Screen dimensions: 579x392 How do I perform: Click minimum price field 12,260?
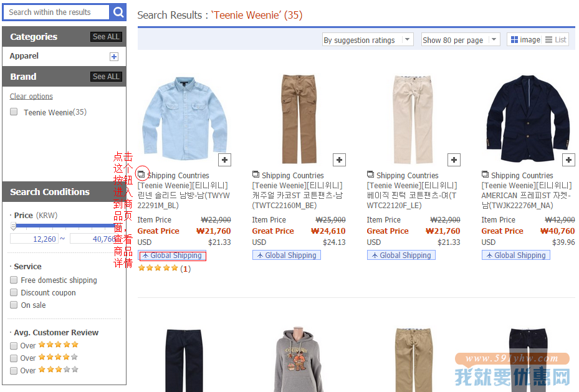coord(34,239)
